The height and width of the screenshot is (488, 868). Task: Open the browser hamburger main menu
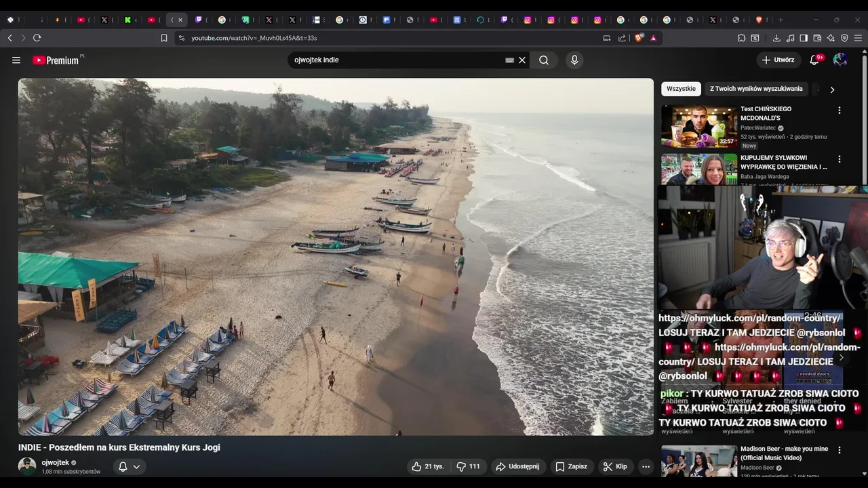(x=859, y=38)
